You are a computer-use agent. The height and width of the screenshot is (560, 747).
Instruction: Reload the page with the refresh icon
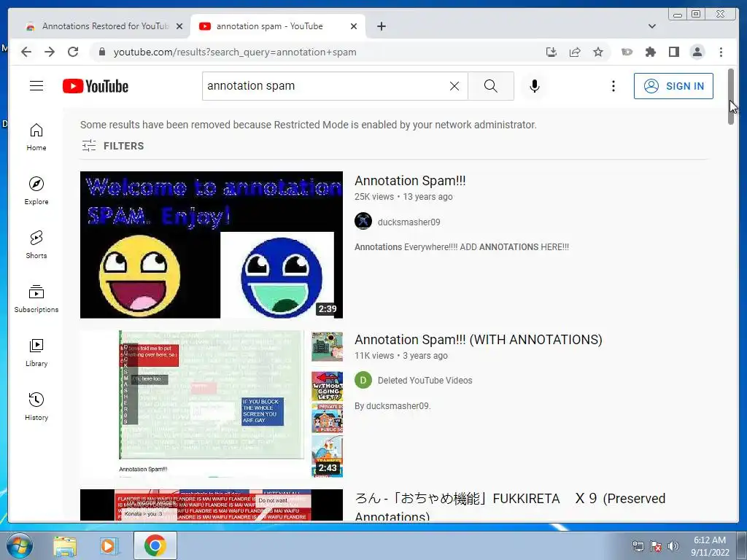pos(73,52)
